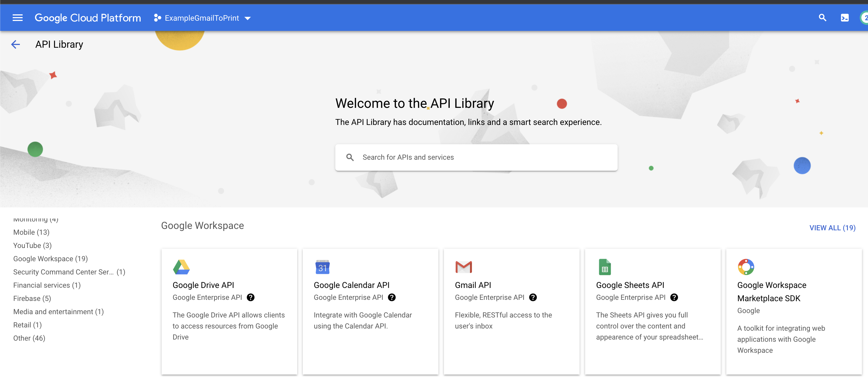Viewport: 868px width, 390px height.
Task: Click the search icon in top bar
Action: [x=823, y=18]
